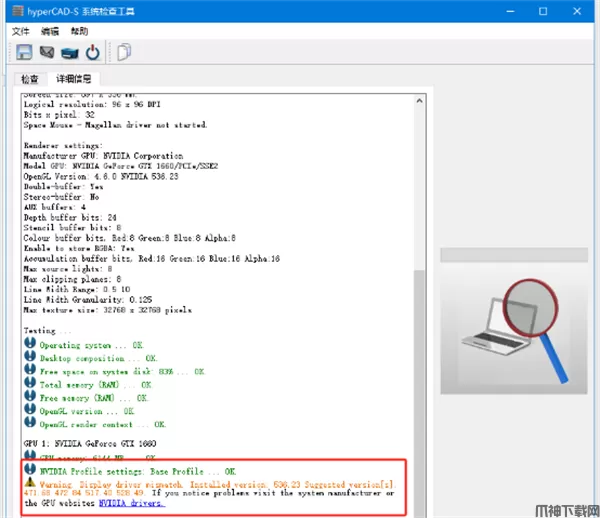Open the NVIDIA drivers link
Viewport: 600px width, 518px height.
[x=130, y=503]
